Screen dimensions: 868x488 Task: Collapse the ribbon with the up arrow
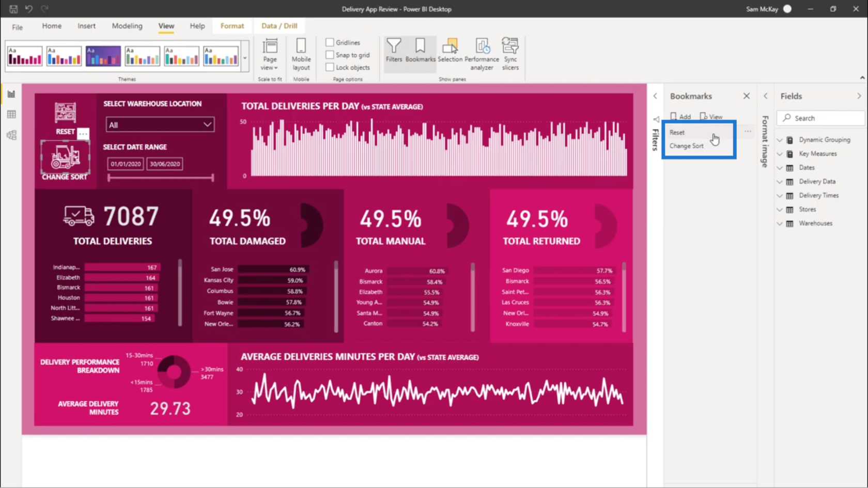tap(862, 77)
